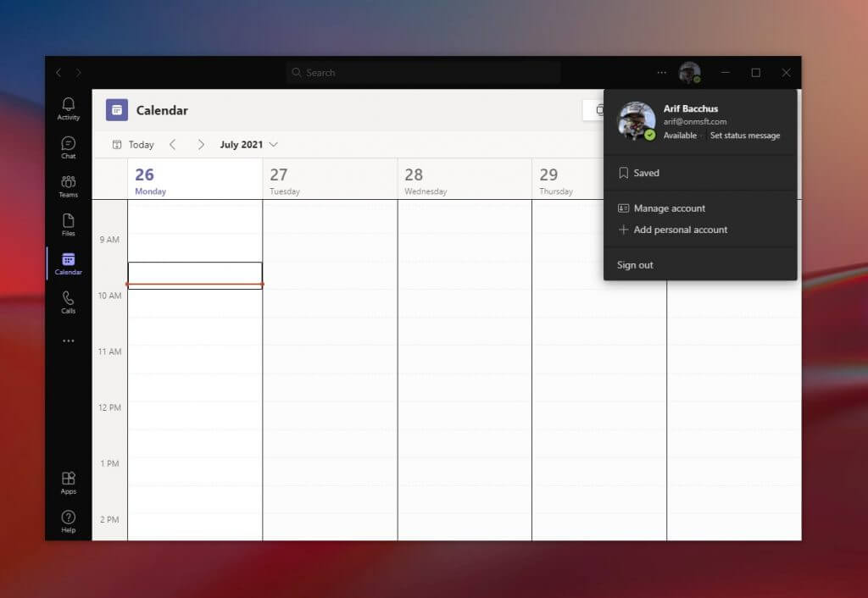
Task: Click the arif@onmsft.com email
Action: tap(695, 122)
